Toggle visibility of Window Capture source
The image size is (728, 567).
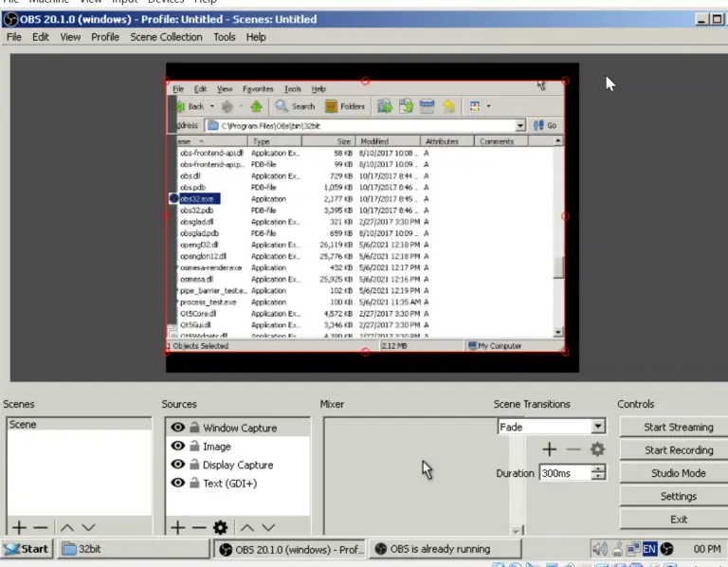178,428
